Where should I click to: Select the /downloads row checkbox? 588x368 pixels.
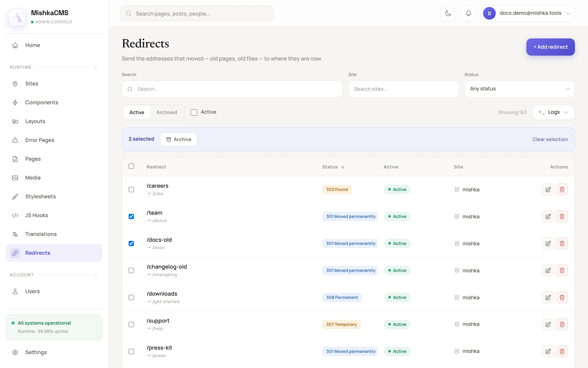131,297
